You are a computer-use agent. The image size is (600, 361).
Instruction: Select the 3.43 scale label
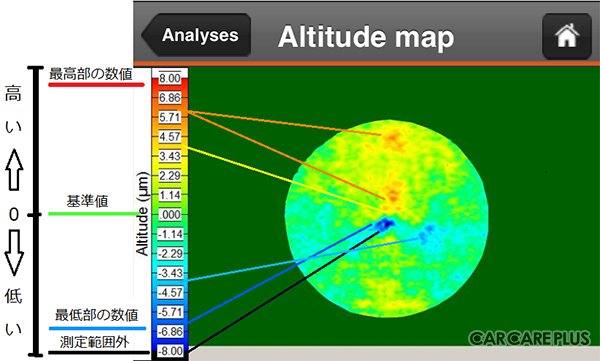pyautogui.click(x=170, y=156)
